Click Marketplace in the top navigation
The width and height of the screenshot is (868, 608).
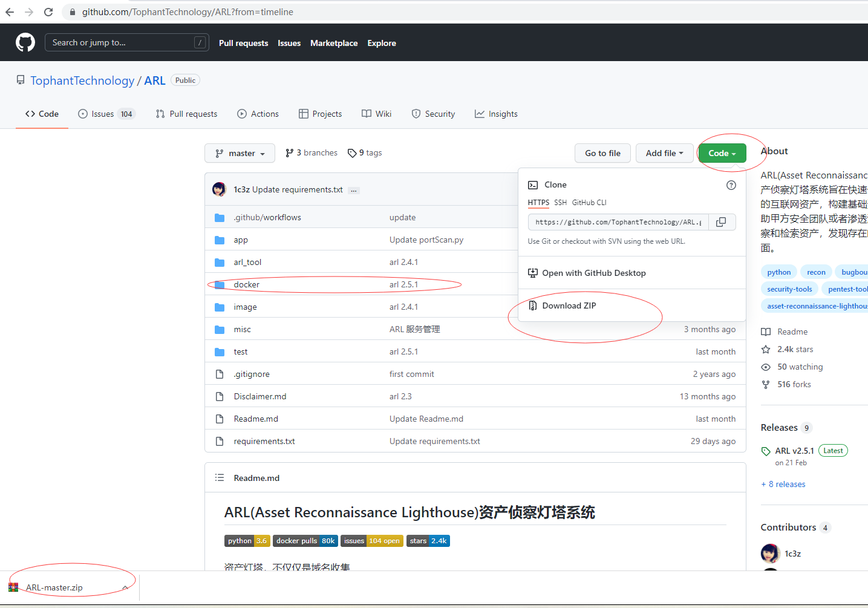pos(334,43)
